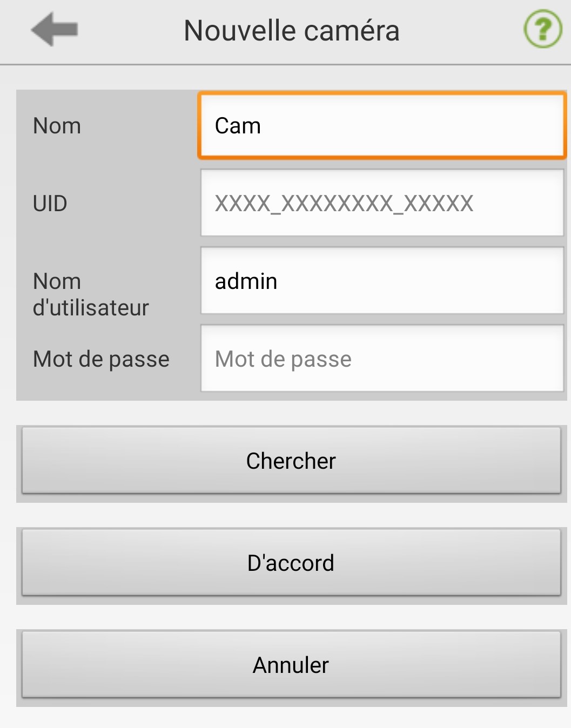Viewport: 571px width, 728px height.
Task: Focus the Mot de passe field
Action: 382,359
